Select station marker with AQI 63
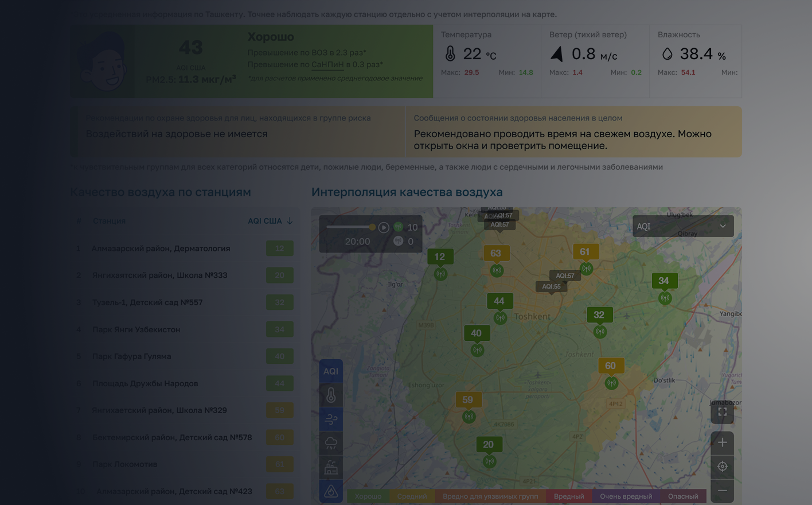This screenshot has width=812, height=505. pyautogui.click(x=496, y=253)
